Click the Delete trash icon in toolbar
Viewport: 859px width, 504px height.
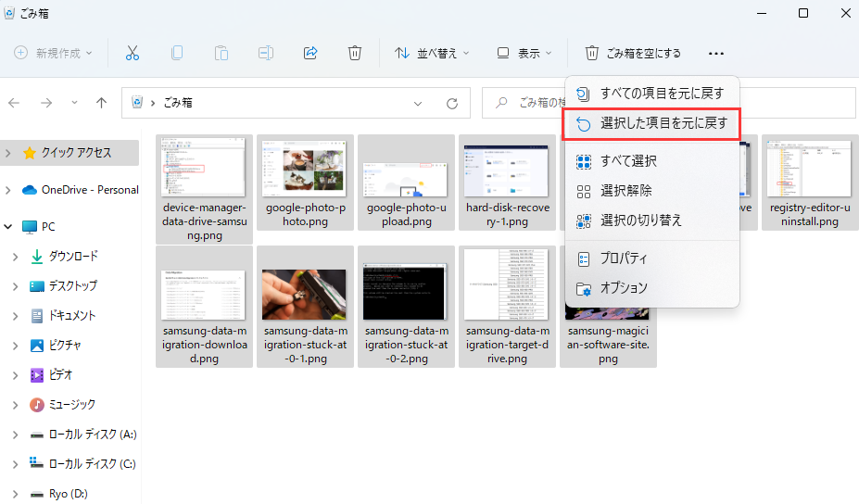[355, 53]
